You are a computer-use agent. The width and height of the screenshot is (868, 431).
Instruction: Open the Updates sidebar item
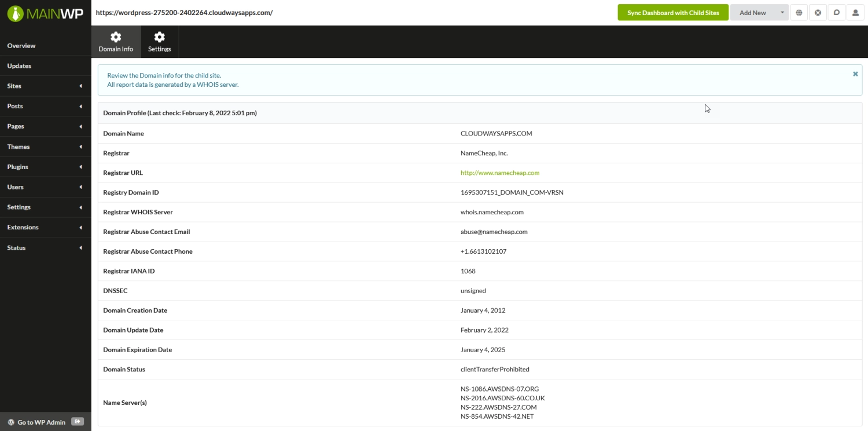click(19, 65)
